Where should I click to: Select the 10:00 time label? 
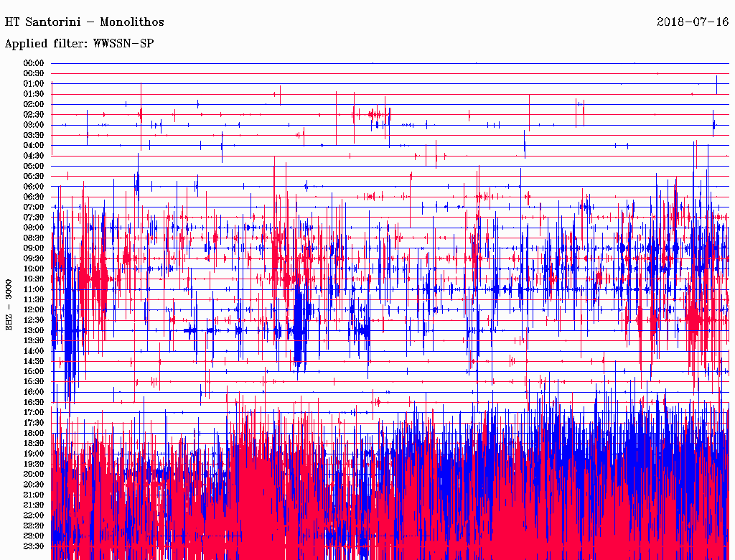click(33, 269)
